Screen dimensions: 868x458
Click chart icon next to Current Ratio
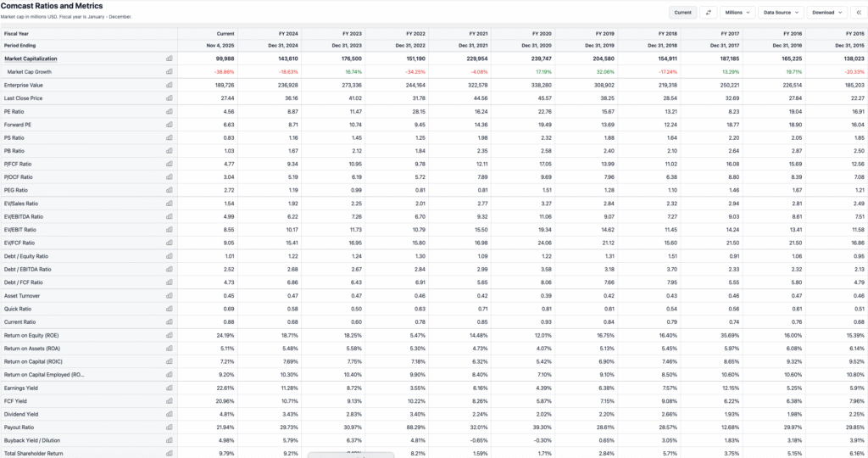point(170,321)
